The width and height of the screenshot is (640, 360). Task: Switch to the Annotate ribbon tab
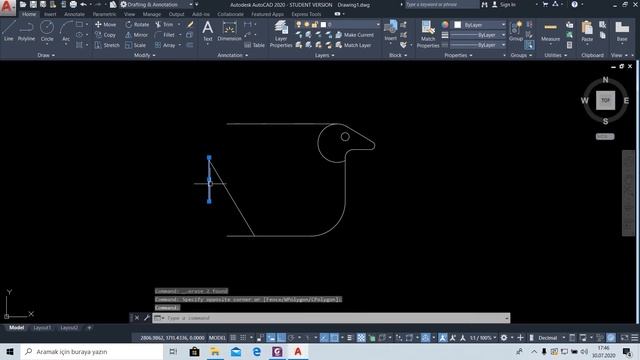click(x=74, y=14)
